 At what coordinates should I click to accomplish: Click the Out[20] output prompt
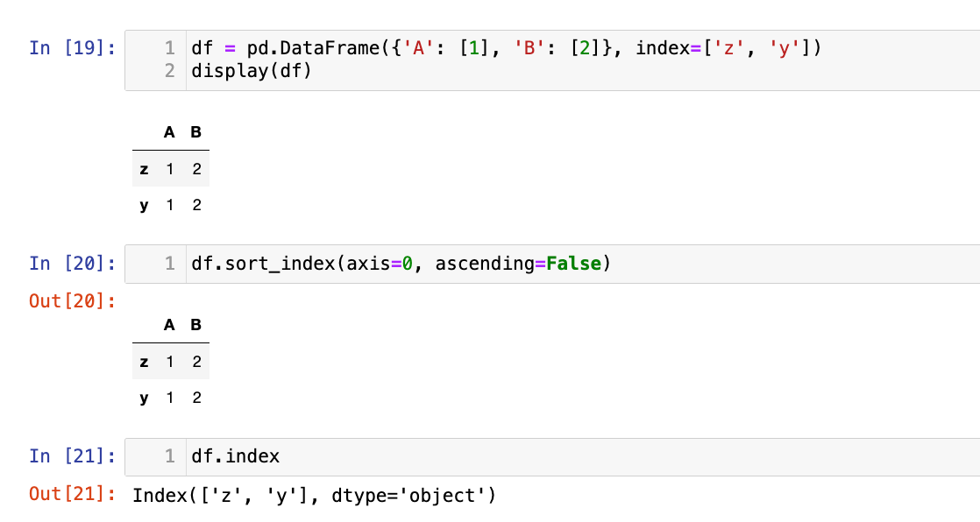(72, 300)
